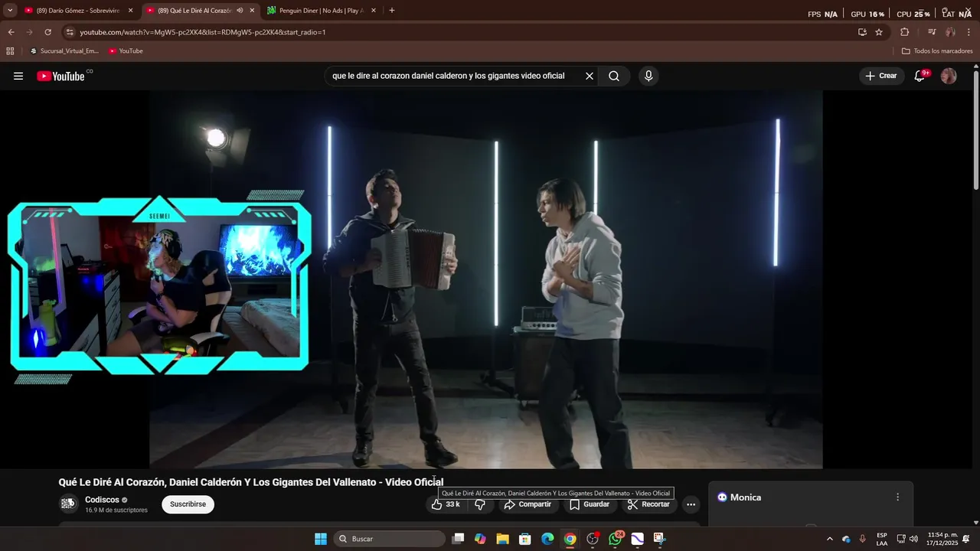The image size is (980, 551).
Task: Clear the YouTube search query text
Action: point(590,76)
